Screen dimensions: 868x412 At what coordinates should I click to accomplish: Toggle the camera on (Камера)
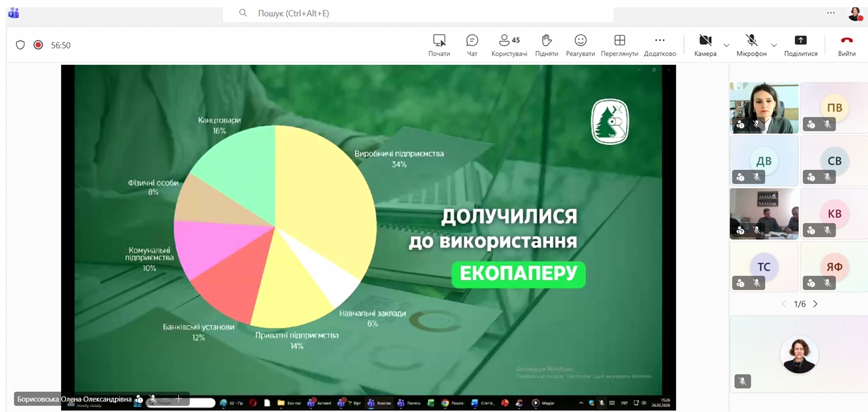705,45
